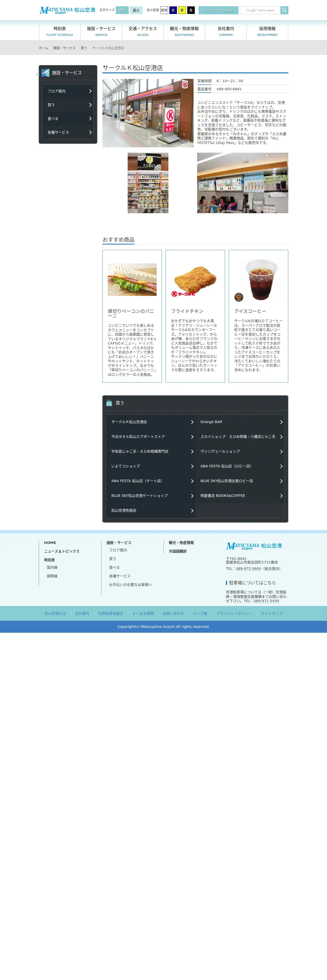Click よくある質問 in bottom bar

[143, 613]
